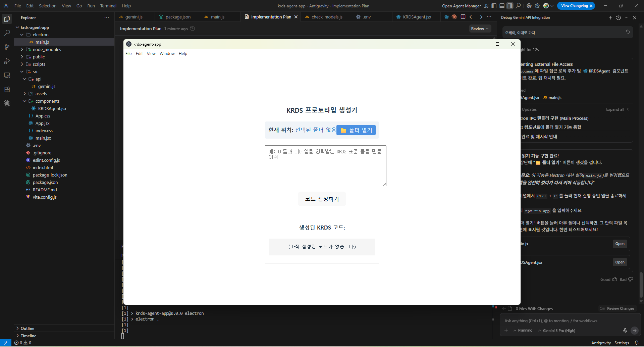Open the Terminal menu

[x=108, y=6]
